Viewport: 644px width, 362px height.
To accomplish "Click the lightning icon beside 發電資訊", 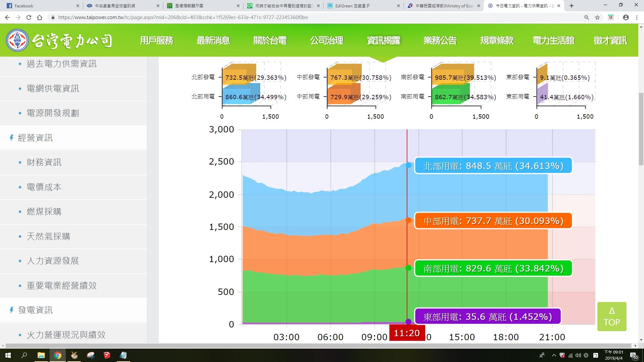I will (x=11, y=310).
